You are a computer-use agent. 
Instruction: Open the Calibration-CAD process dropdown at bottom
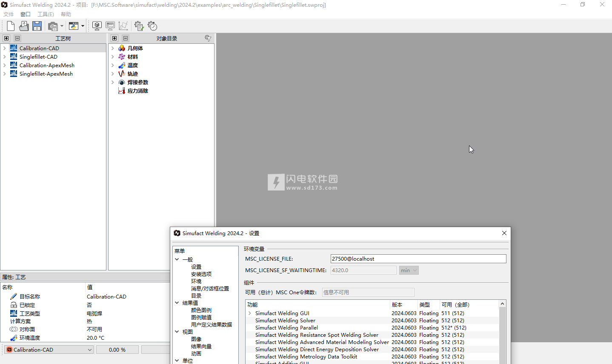click(x=49, y=350)
